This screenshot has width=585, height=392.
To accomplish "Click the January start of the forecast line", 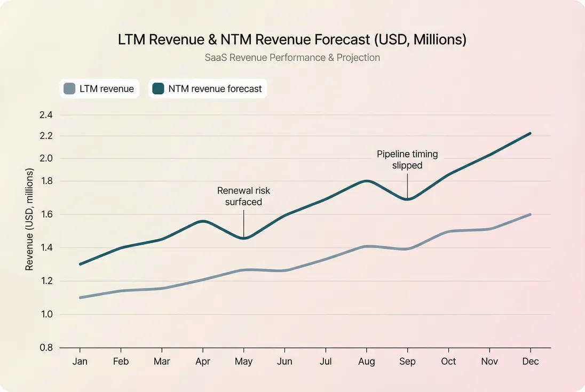I will (80, 263).
